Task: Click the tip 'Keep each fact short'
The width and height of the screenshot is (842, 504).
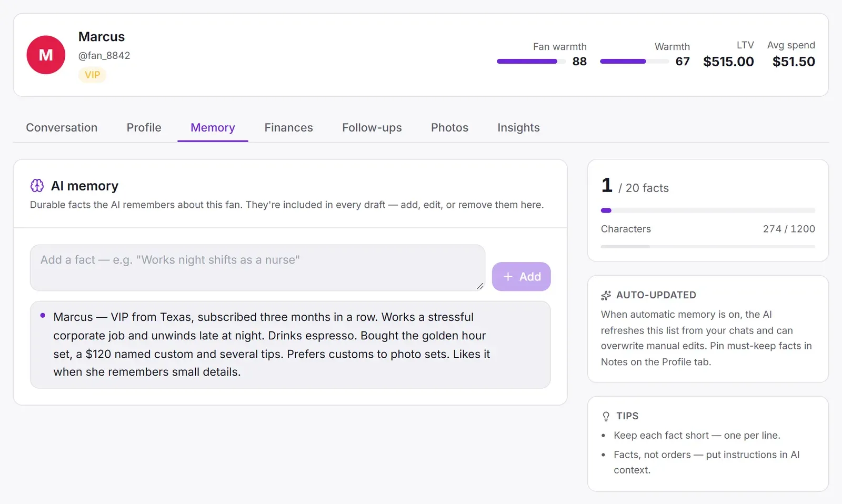Action: pos(697,436)
